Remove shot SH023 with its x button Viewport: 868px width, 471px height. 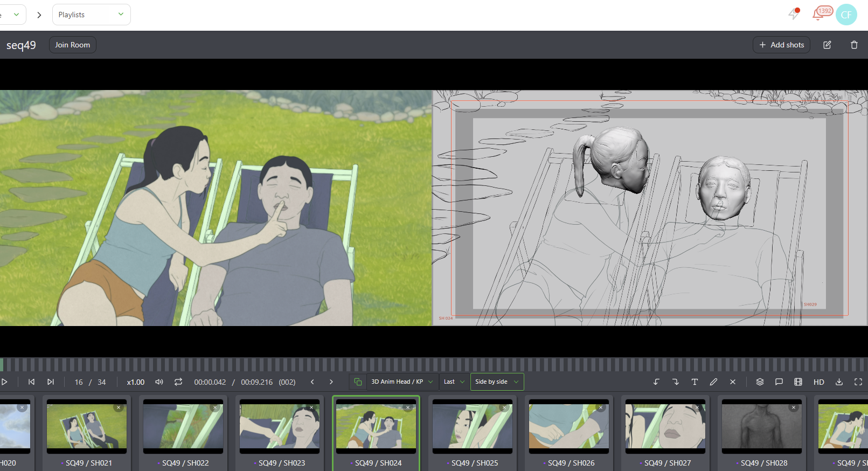point(311,407)
